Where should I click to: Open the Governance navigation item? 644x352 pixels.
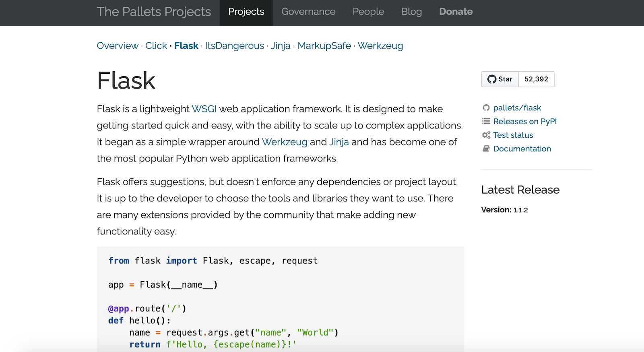click(x=308, y=12)
